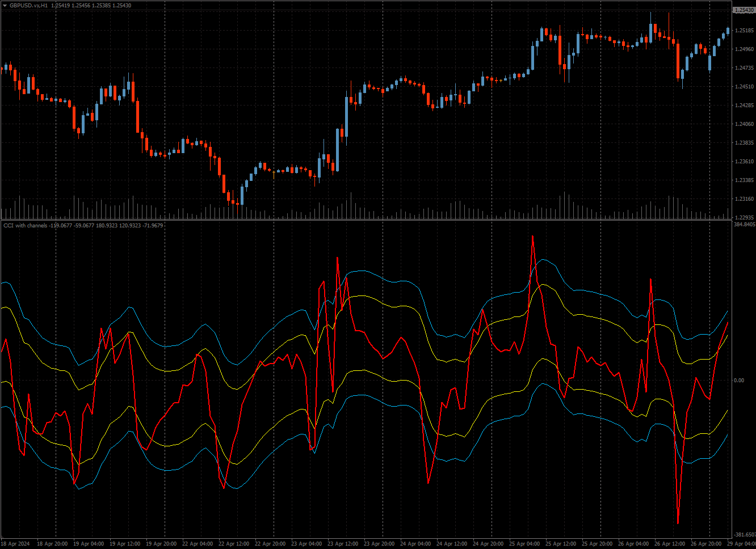The image size is (756, 549).
Task: Click the yellow upper channel line
Action: [x=363, y=295]
